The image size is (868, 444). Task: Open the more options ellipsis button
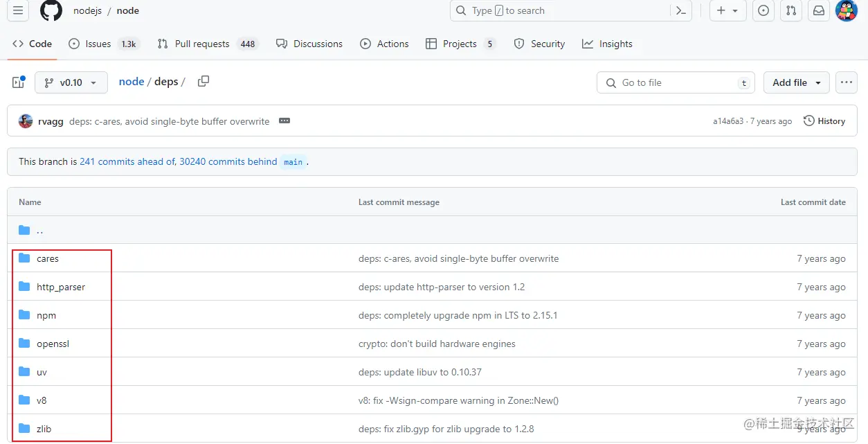[846, 82]
